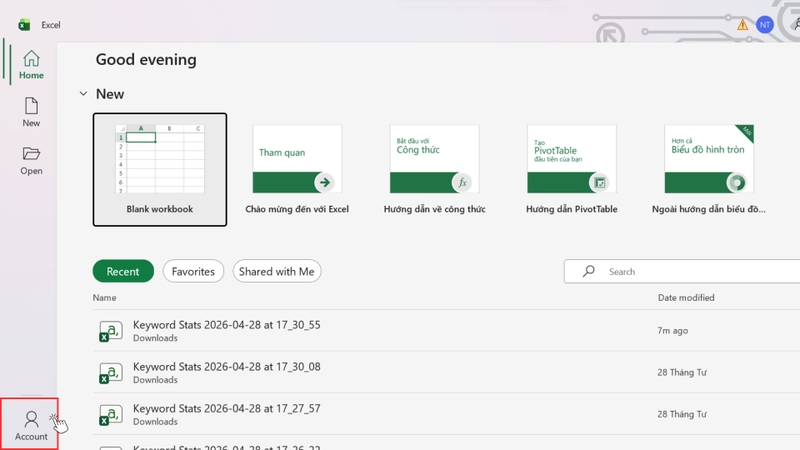This screenshot has width=800, height=450.
Task: Click file icon of Keyword Stats 17_30_08
Action: [111, 372]
